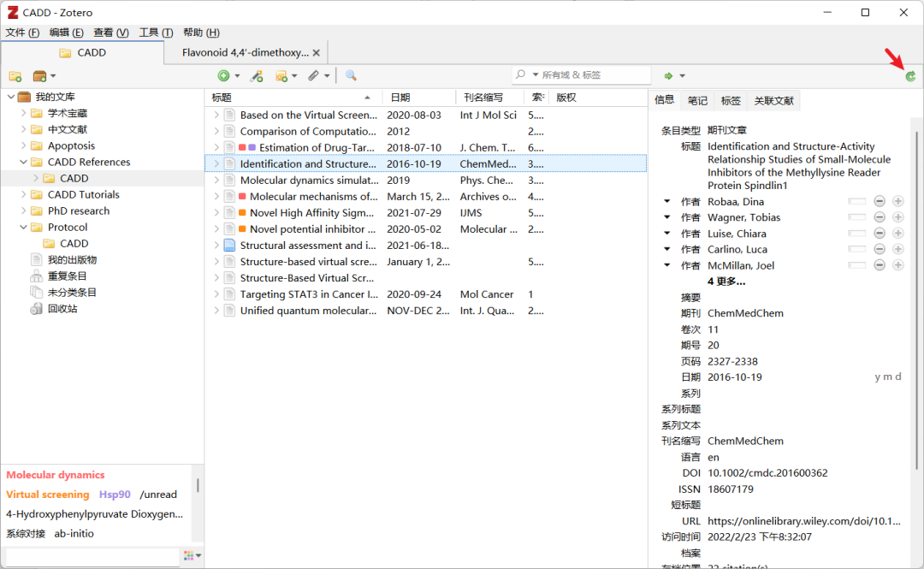Toggle name field mode for Luise, Chiara
The height and width of the screenshot is (569, 924).
coord(856,234)
